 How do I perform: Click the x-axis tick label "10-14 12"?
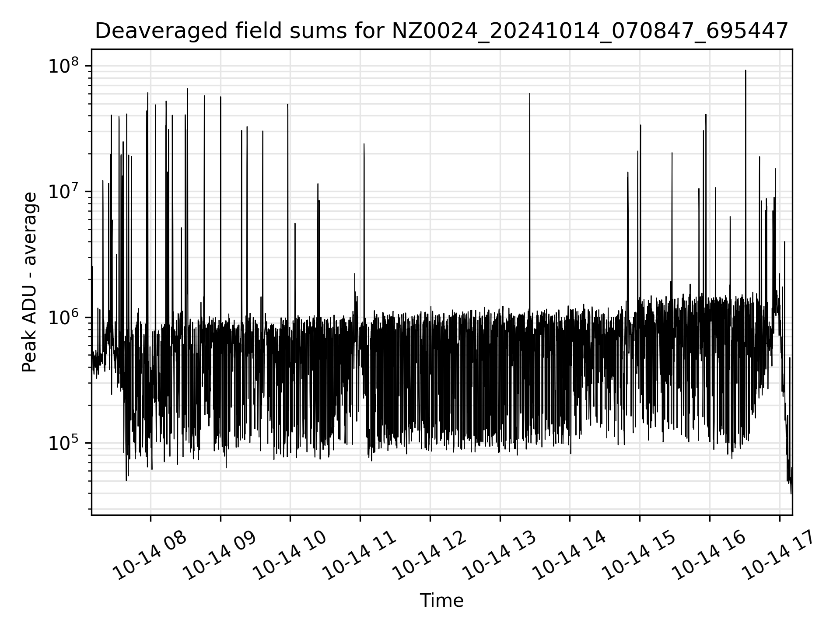coord(429,555)
